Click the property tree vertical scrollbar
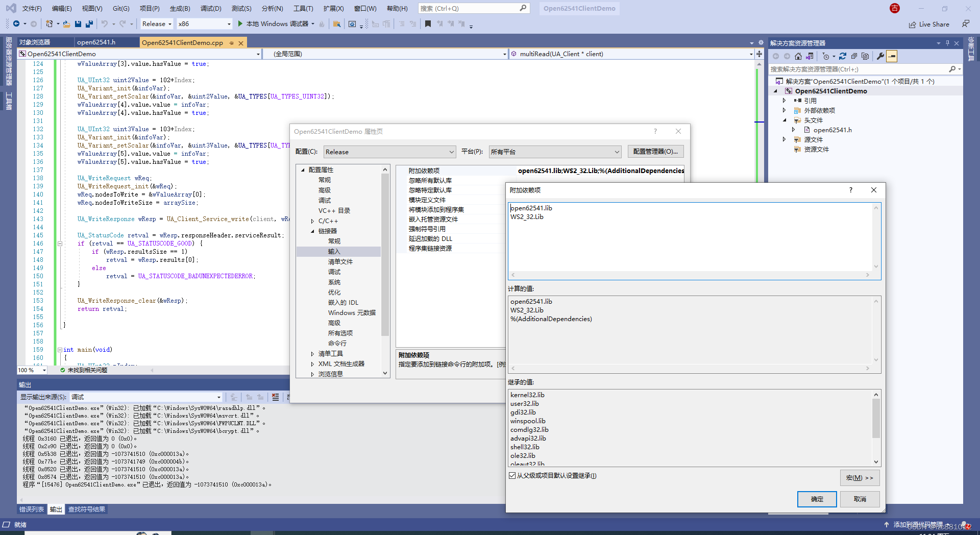The height and width of the screenshot is (535, 980). click(x=385, y=272)
